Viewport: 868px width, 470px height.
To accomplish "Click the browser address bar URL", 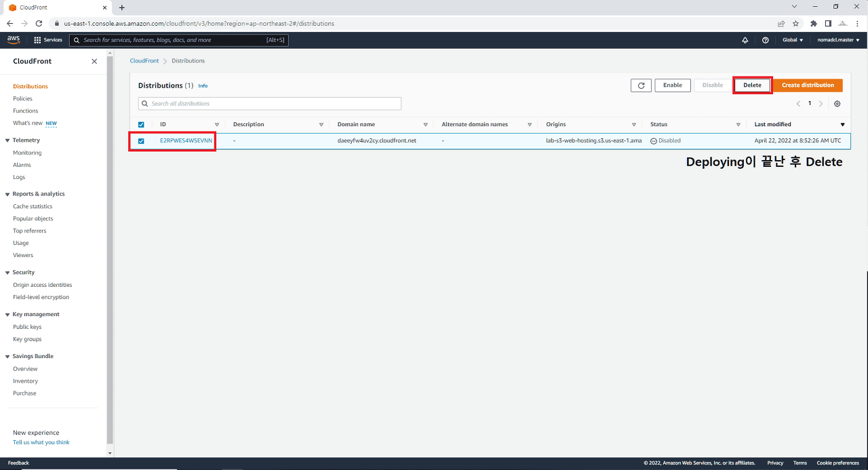I will pos(199,23).
